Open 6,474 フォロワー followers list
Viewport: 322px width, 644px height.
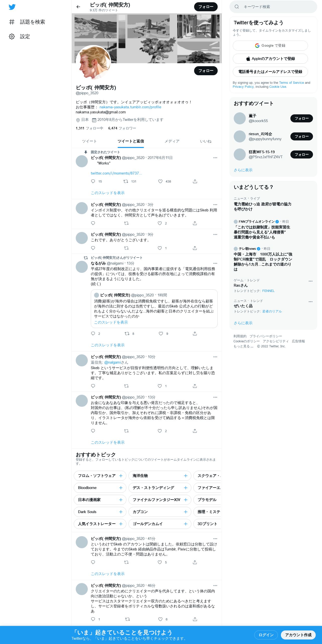tap(122, 128)
